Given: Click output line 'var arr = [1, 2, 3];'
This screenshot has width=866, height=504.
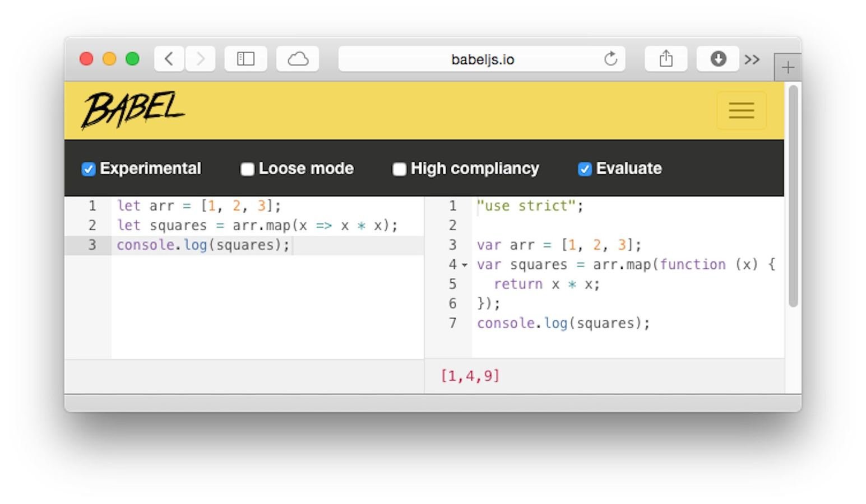Looking at the screenshot, I should click(x=559, y=245).
